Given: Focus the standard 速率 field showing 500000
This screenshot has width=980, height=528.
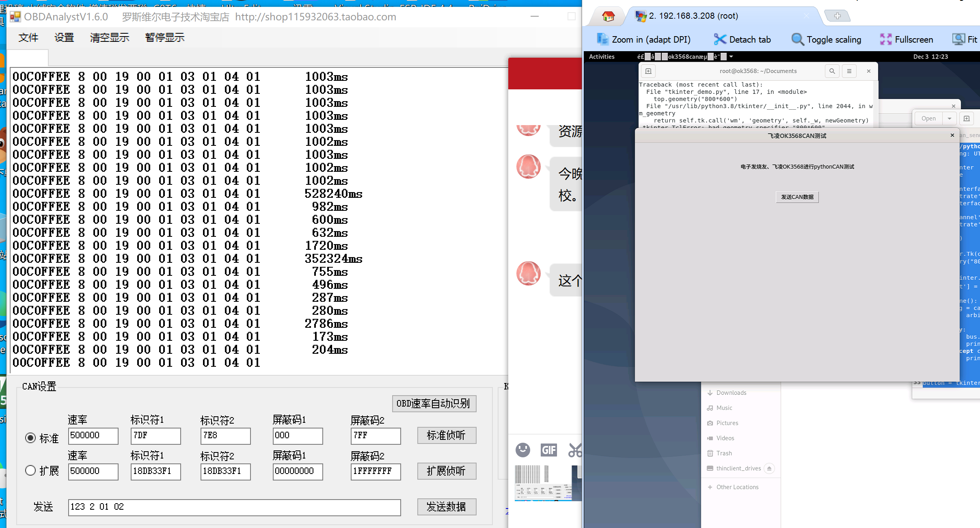Looking at the screenshot, I should tap(93, 436).
